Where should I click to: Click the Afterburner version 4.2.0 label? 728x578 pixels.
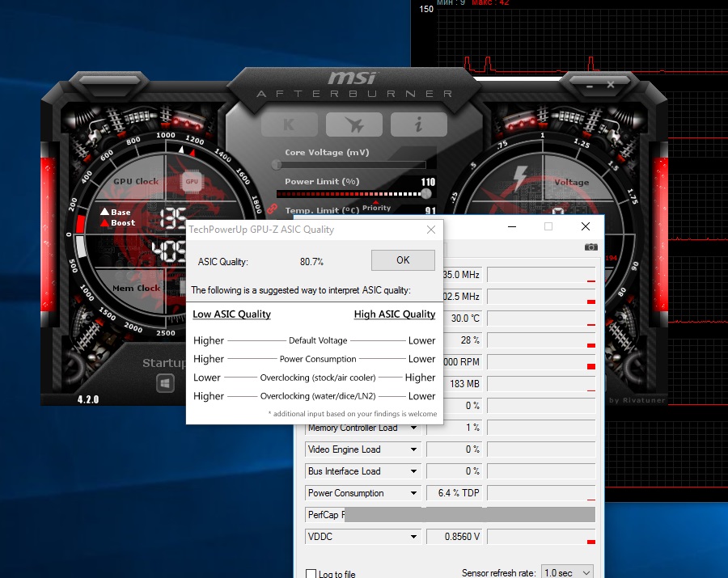pyautogui.click(x=88, y=399)
